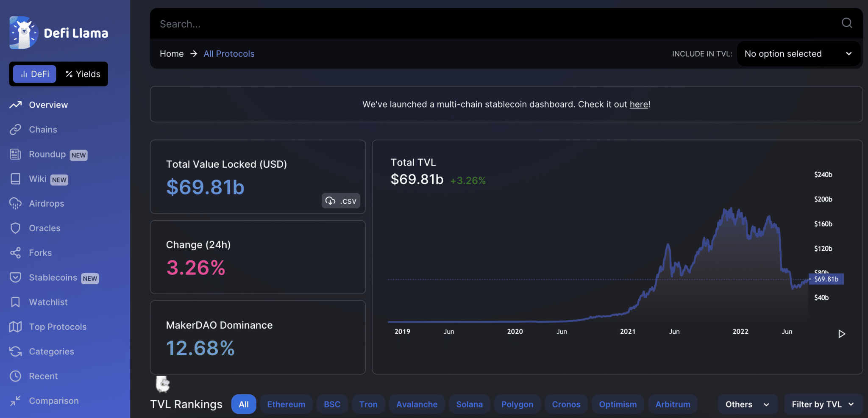Select the Ethereum chain tab
Viewport: 868px width, 418px height.
click(x=286, y=404)
